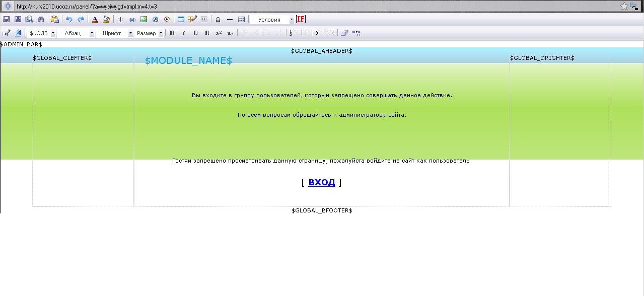Insert a bulleted list
The height and width of the screenshot is (296, 644).
click(x=305, y=33)
